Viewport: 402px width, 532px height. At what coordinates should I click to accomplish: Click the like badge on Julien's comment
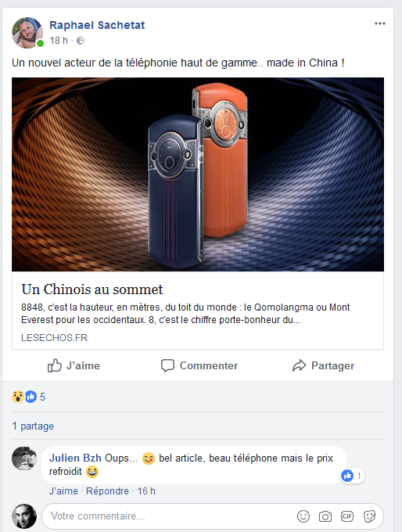[352, 476]
